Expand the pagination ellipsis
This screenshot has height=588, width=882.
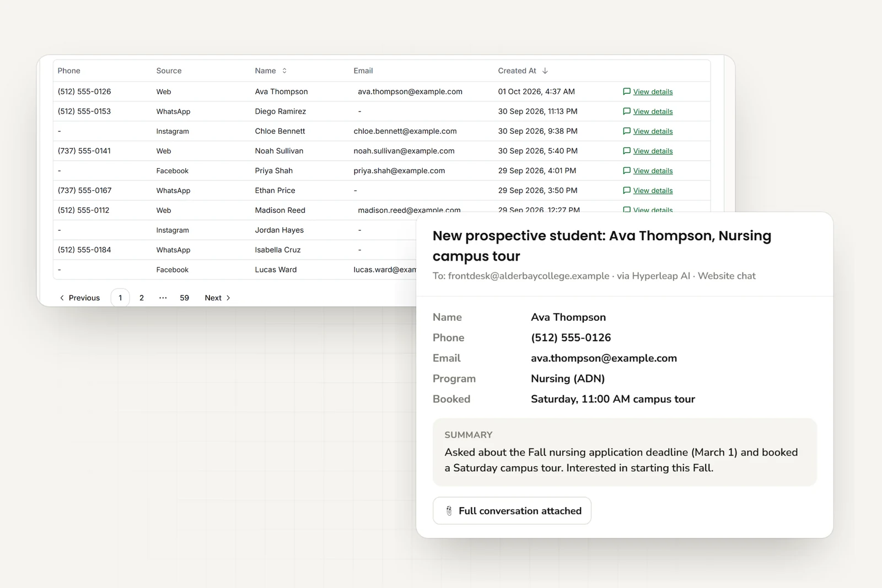(x=163, y=298)
